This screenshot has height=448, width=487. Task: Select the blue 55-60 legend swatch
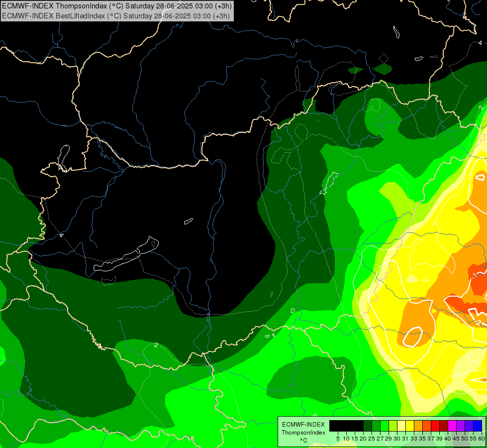coord(478,426)
